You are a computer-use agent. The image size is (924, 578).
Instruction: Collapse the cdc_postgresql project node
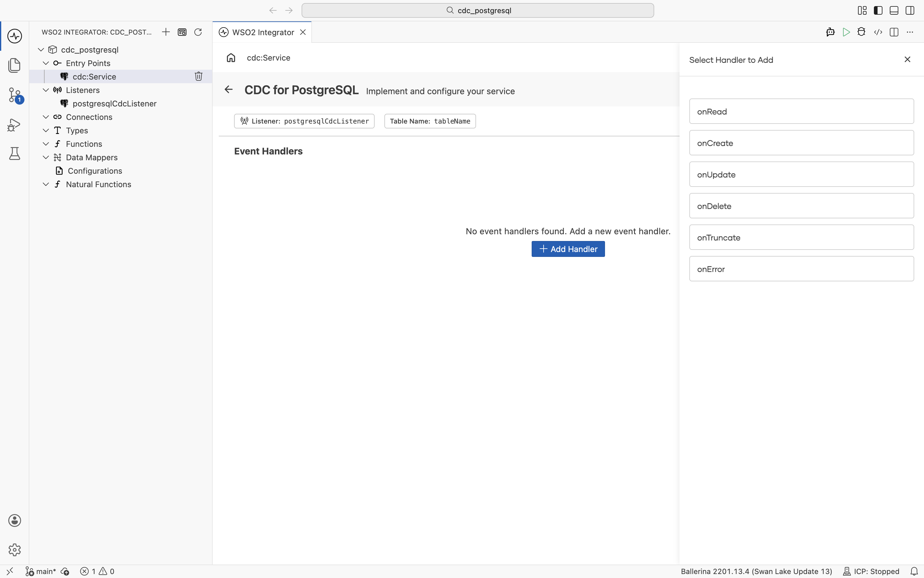pyautogui.click(x=41, y=50)
